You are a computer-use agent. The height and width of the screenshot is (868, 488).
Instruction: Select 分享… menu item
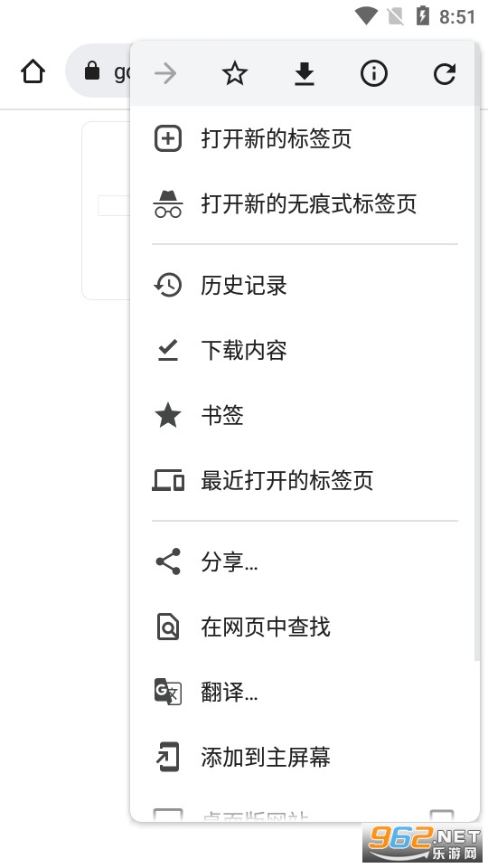point(305,561)
